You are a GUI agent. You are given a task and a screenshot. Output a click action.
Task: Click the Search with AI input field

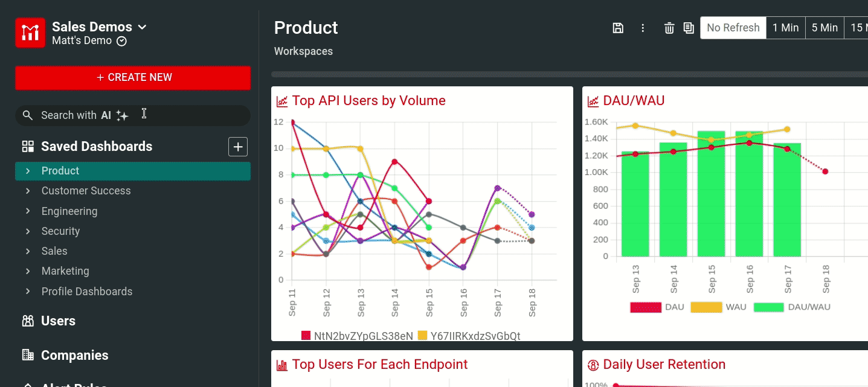tap(133, 115)
